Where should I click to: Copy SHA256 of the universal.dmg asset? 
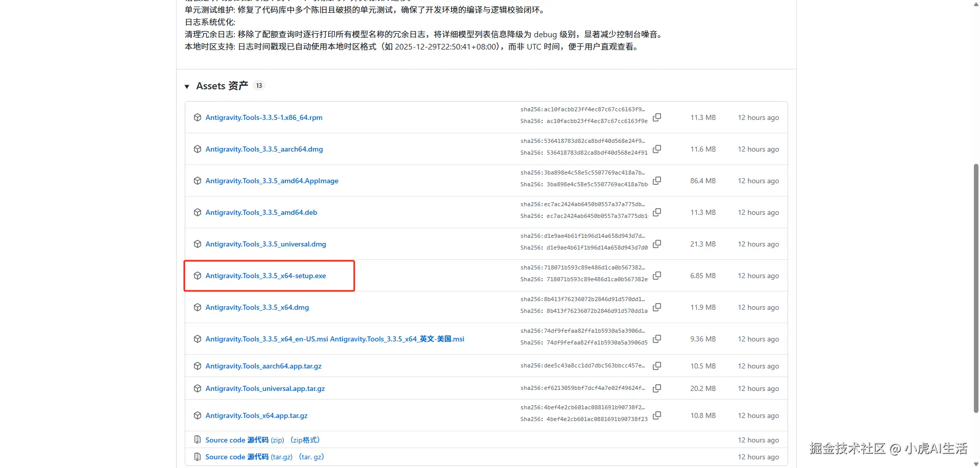(657, 244)
